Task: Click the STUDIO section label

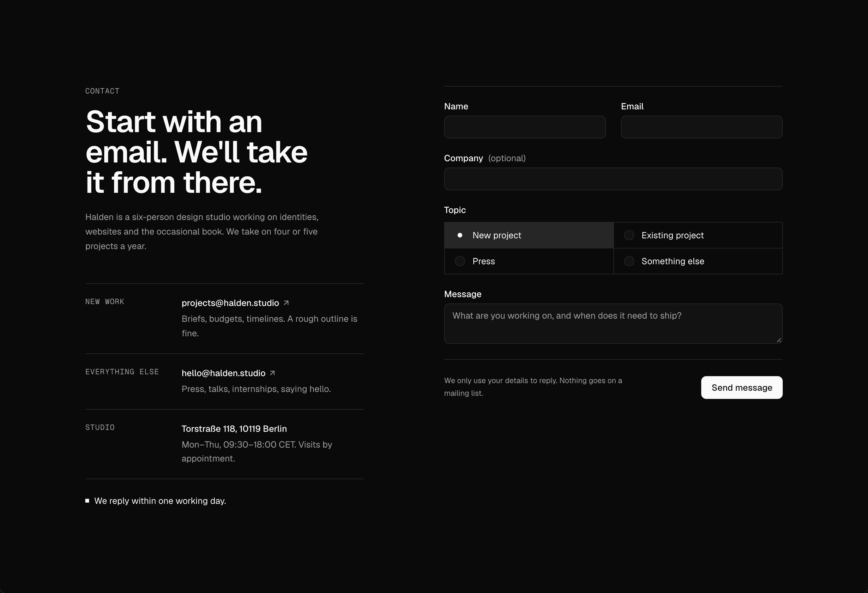Action: [100, 427]
